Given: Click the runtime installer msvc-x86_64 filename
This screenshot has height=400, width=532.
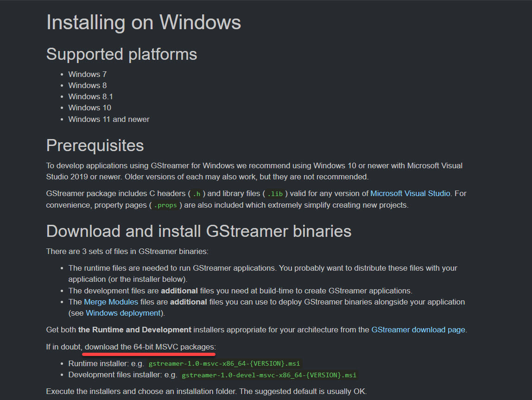Looking at the screenshot, I should coord(224,364).
